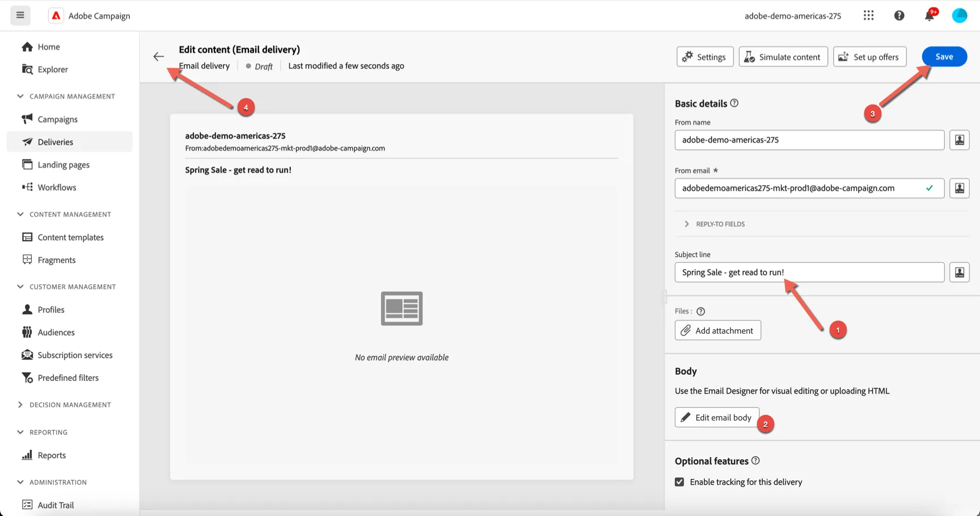980x516 pixels.
Task: Go to Home in the sidebar
Action: click(69, 47)
